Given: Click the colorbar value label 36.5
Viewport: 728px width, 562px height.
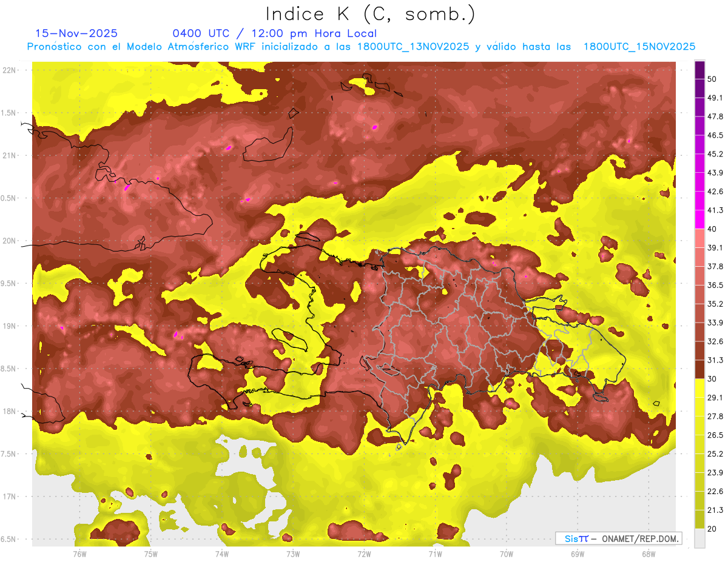Looking at the screenshot, I should pos(715,285).
